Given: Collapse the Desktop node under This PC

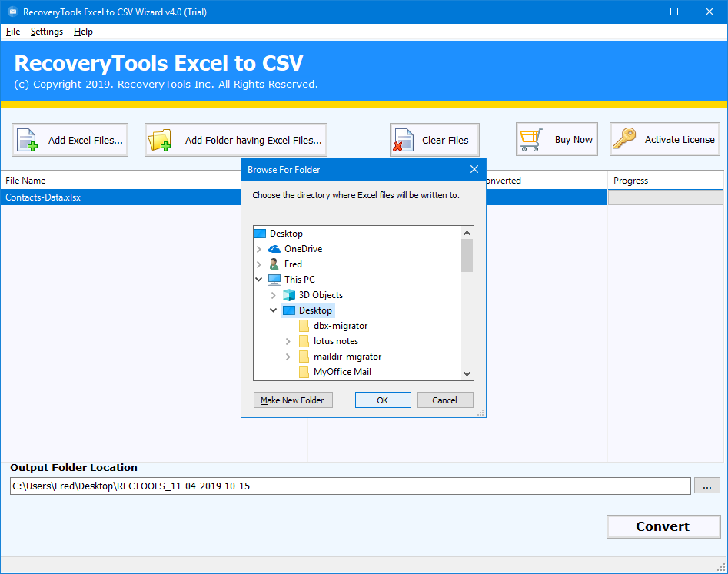Looking at the screenshot, I should [x=274, y=310].
